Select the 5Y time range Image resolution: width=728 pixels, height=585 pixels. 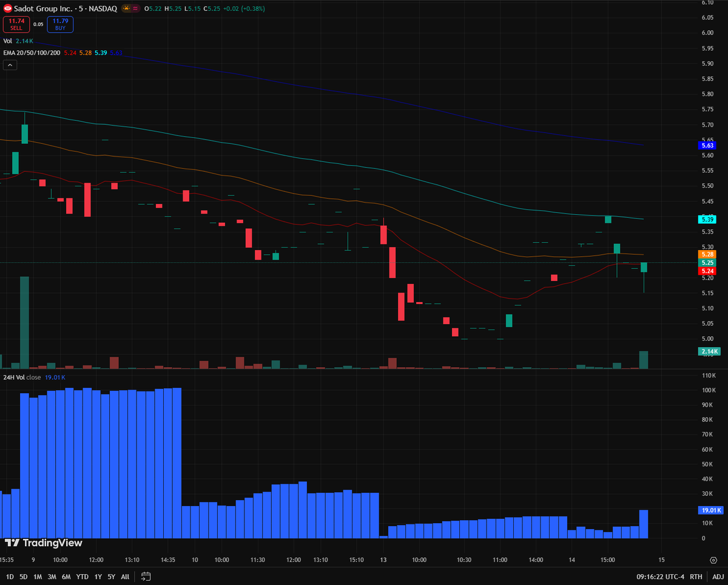pos(112,577)
